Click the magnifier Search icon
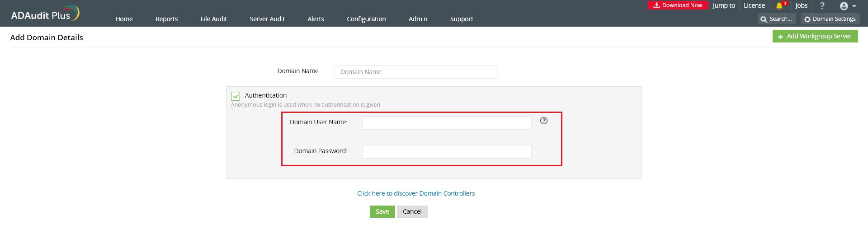The image size is (868, 239). point(764,19)
